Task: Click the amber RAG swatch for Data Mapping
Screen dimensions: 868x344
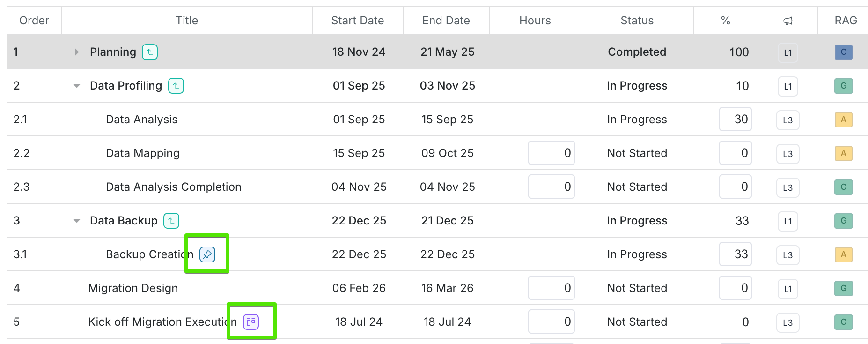Action: (843, 153)
